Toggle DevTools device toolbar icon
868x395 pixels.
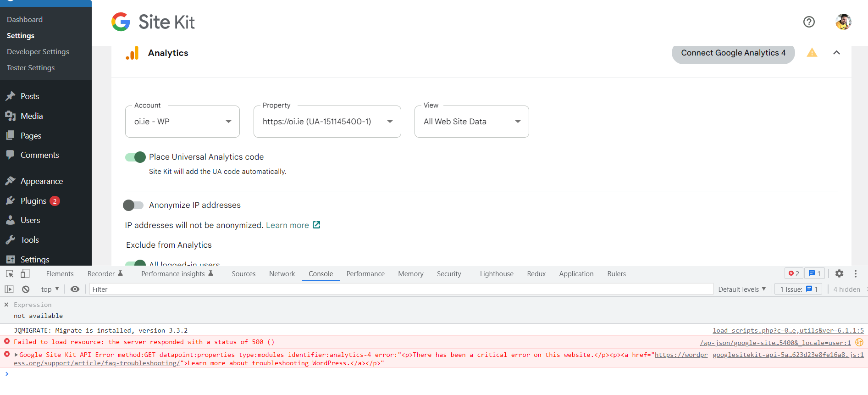[x=25, y=273]
